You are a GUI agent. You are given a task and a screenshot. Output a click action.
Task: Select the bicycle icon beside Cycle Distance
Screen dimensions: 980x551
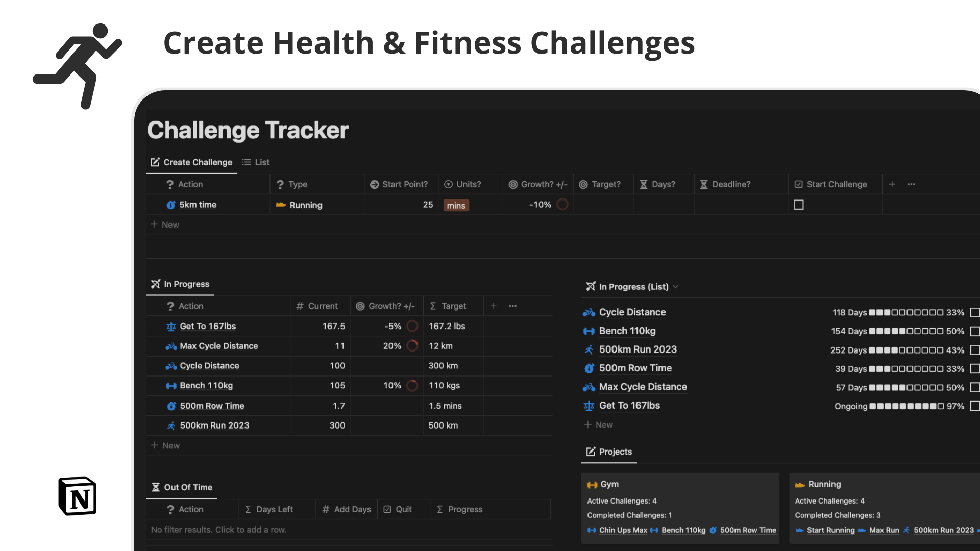[170, 366]
